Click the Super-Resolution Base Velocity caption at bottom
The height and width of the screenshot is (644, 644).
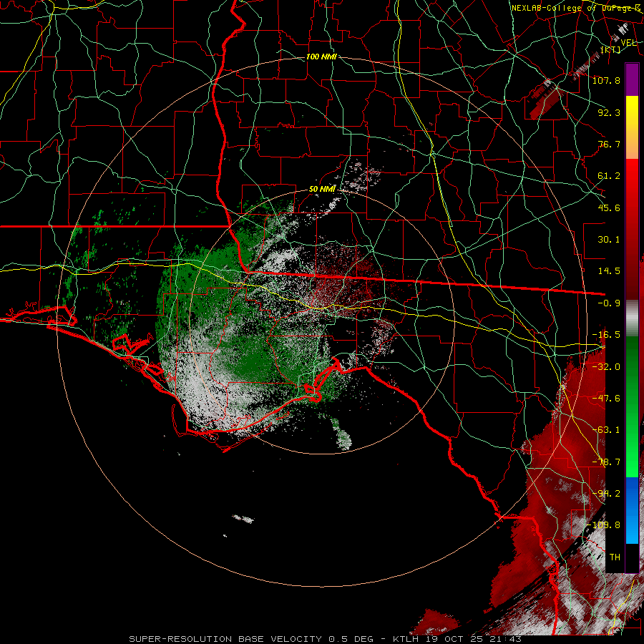click(326, 639)
